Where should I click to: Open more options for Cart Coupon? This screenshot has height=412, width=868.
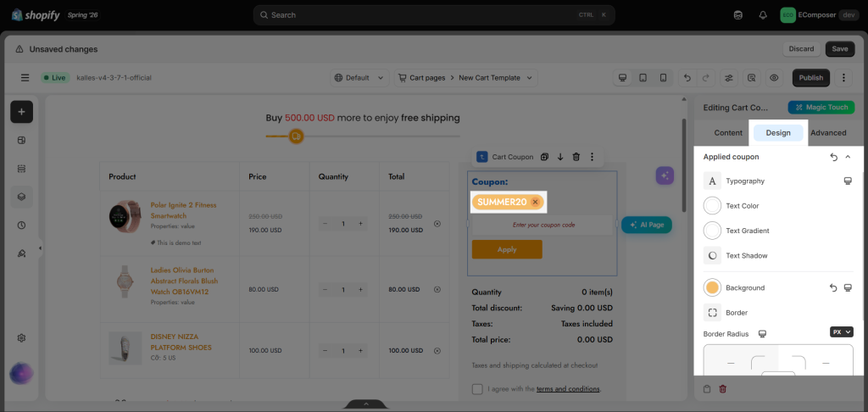pyautogui.click(x=592, y=158)
